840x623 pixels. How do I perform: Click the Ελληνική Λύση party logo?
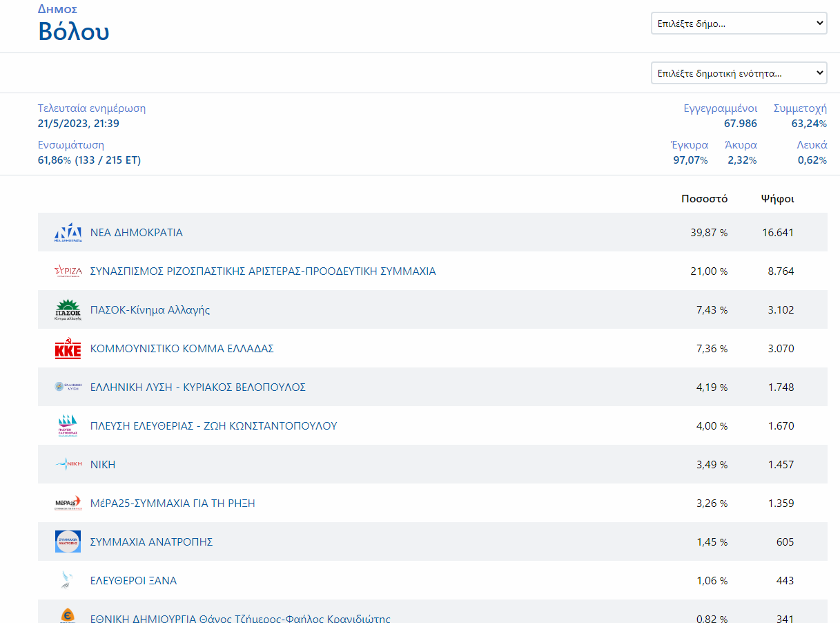click(68, 387)
